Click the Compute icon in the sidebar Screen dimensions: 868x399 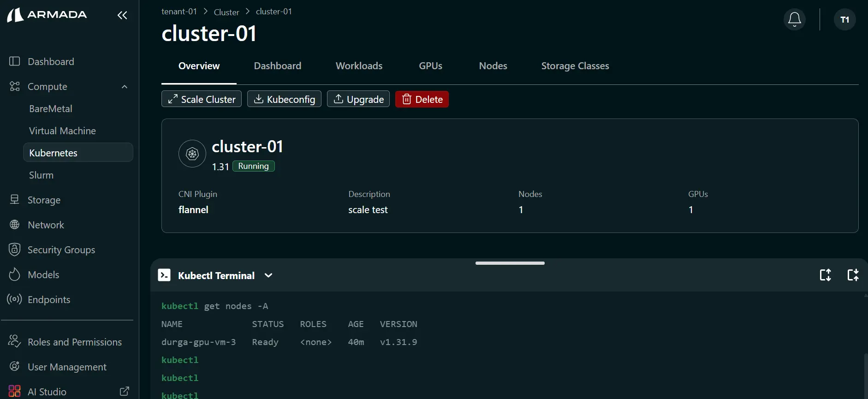[15, 86]
